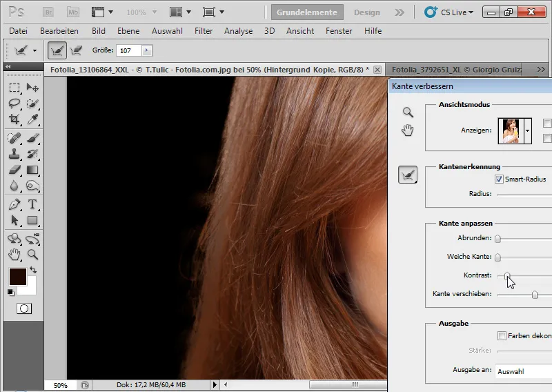Select Refine Radius tool in options bar
The width and height of the screenshot is (552, 392).
[x=57, y=50]
